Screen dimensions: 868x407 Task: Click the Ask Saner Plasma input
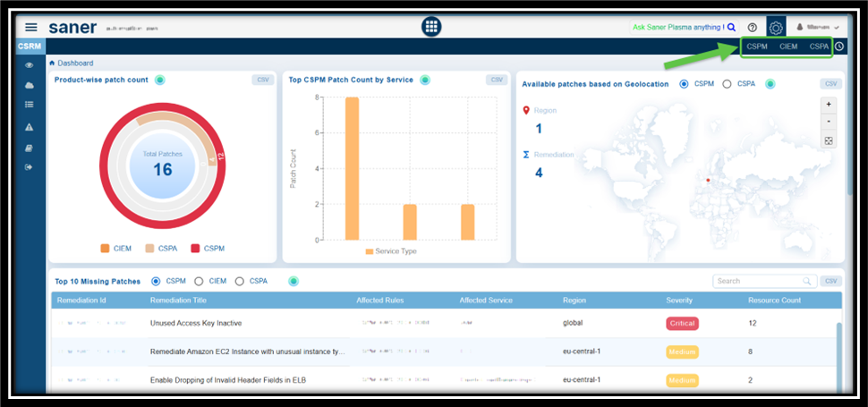(677, 27)
